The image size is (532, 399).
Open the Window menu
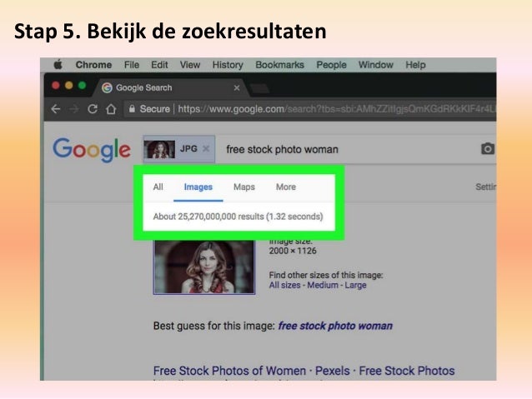click(x=376, y=65)
